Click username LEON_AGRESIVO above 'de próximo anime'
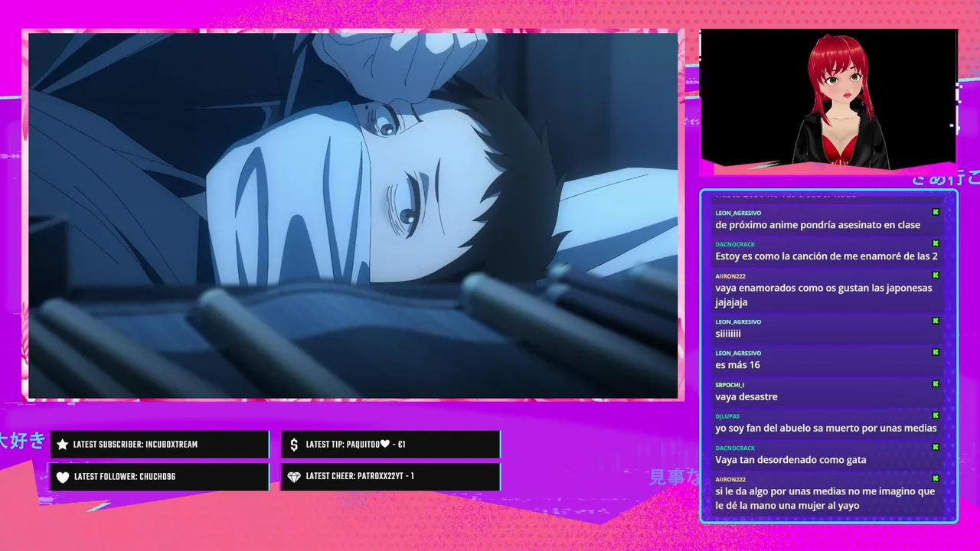The width and height of the screenshot is (980, 551). click(x=738, y=213)
